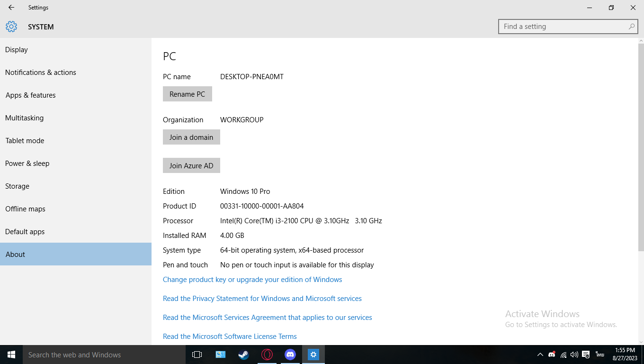Go to Multitasking settings
Image resolution: width=644 pixels, height=364 pixels.
tap(76, 118)
